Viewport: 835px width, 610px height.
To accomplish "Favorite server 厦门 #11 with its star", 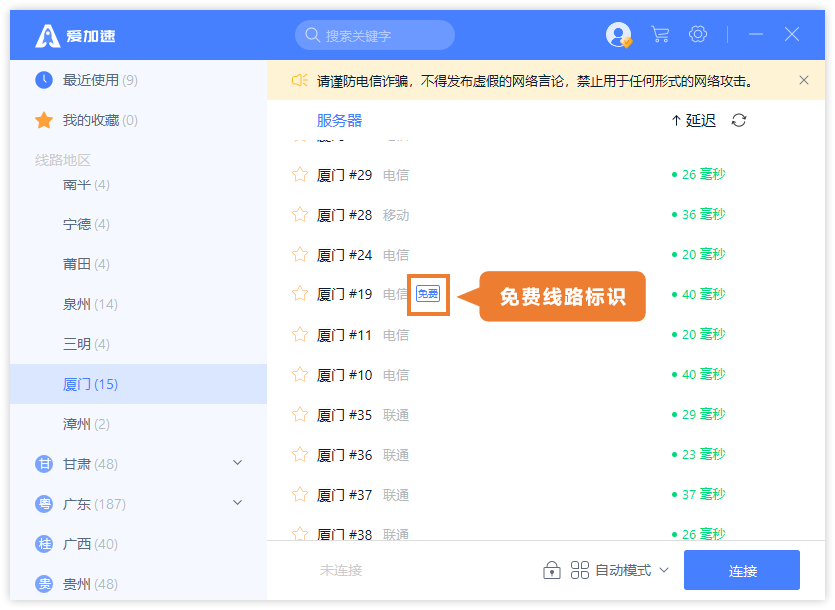I will (300, 335).
